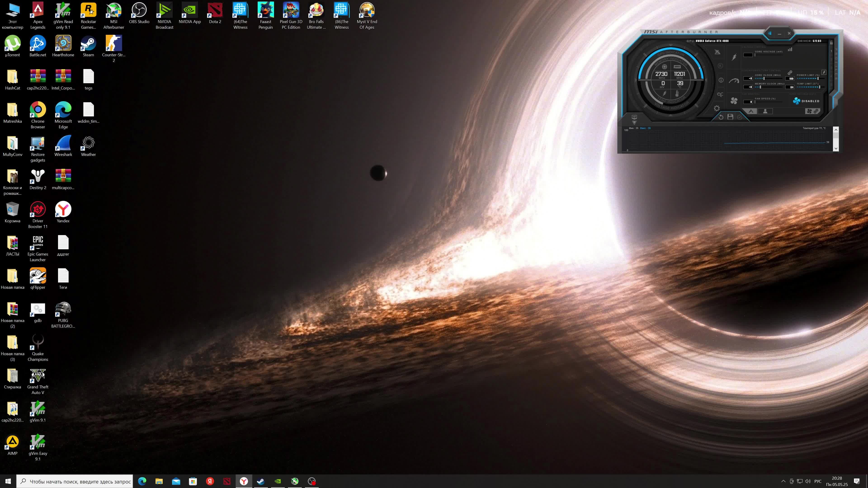Select profile slot 1

[x=831, y=51]
